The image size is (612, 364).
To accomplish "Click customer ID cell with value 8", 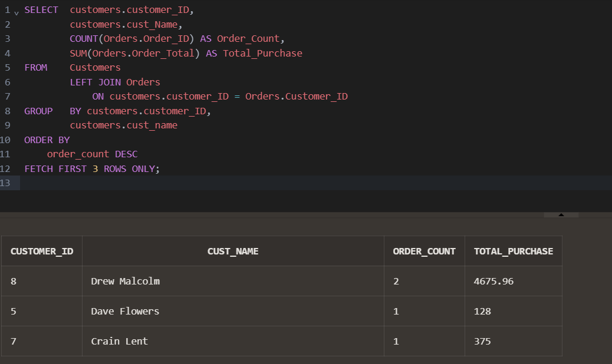I will click(42, 281).
